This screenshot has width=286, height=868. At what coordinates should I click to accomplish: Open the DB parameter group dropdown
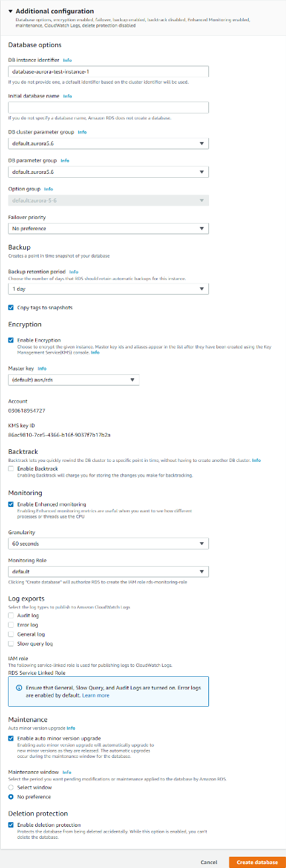(109, 172)
